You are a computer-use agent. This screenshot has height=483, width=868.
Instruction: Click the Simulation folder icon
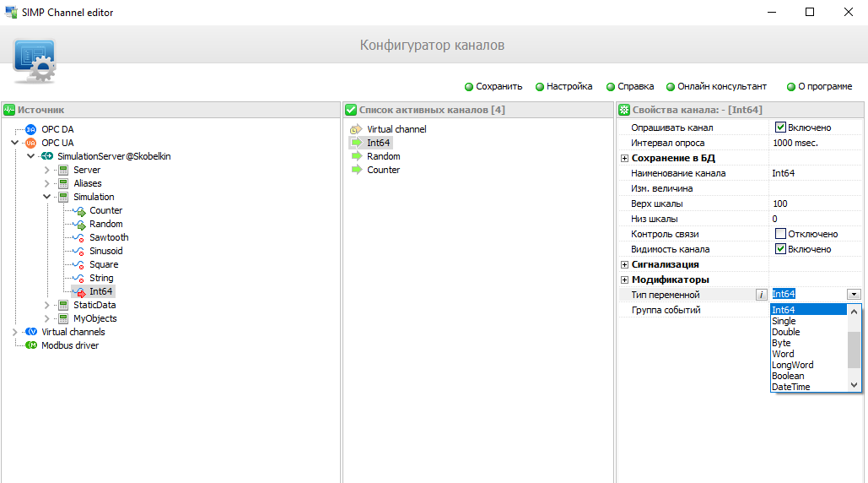(x=63, y=197)
